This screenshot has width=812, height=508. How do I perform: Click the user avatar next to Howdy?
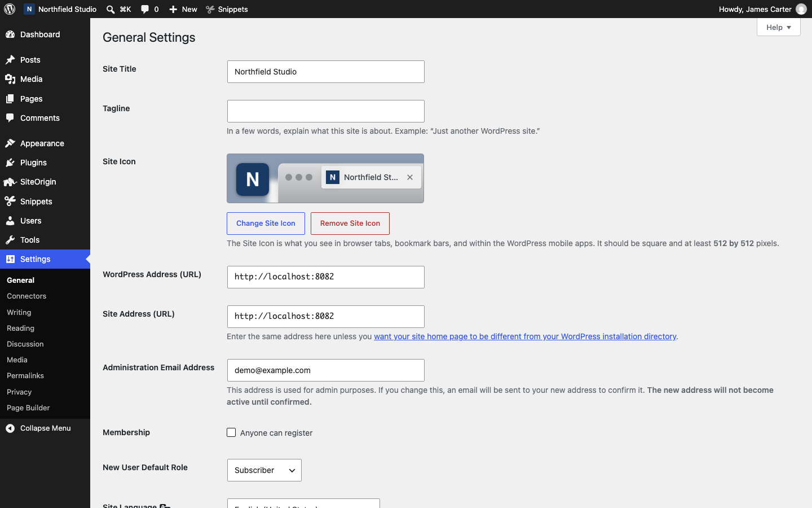[x=801, y=9]
